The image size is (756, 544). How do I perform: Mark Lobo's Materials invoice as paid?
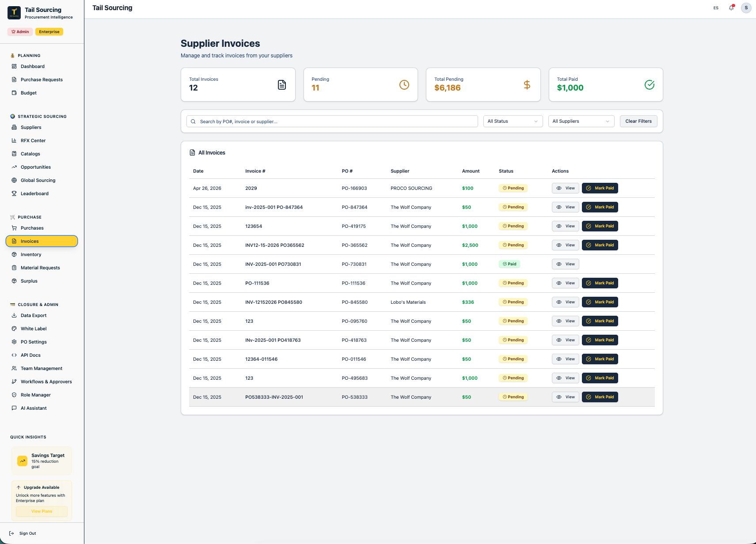pyautogui.click(x=600, y=302)
